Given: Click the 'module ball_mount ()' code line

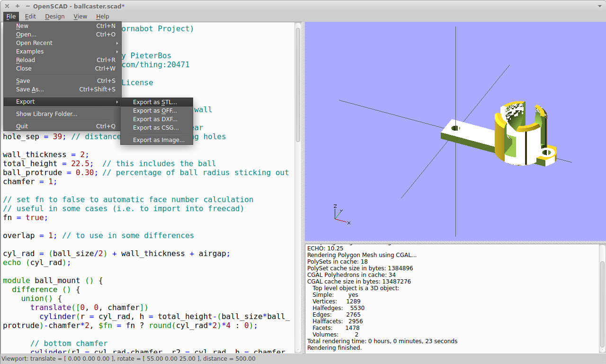Looking at the screenshot, I should coord(53,281).
